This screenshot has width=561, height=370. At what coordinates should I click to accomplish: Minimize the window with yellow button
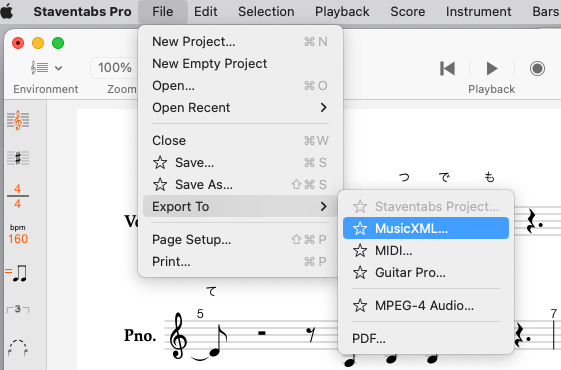[38, 43]
